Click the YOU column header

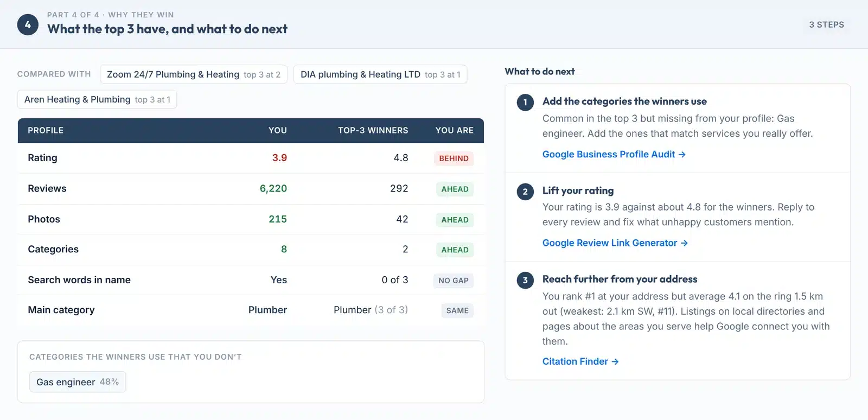click(278, 130)
